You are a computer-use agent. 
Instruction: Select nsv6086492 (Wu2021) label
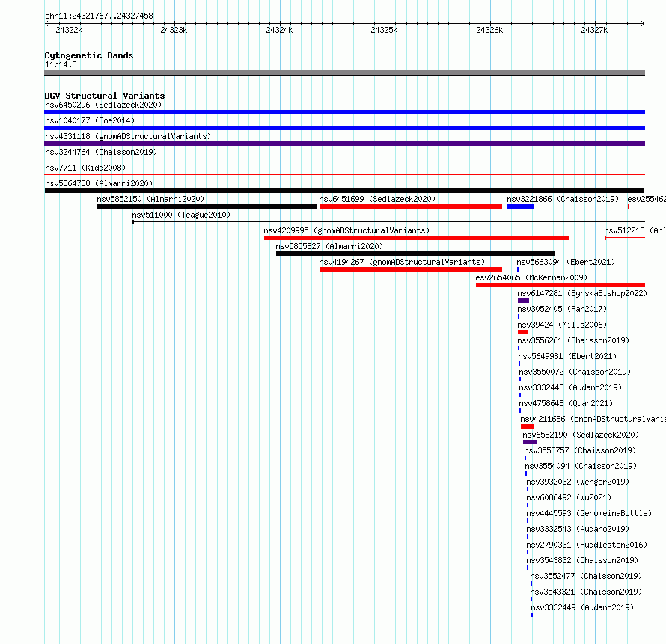[x=569, y=497]
